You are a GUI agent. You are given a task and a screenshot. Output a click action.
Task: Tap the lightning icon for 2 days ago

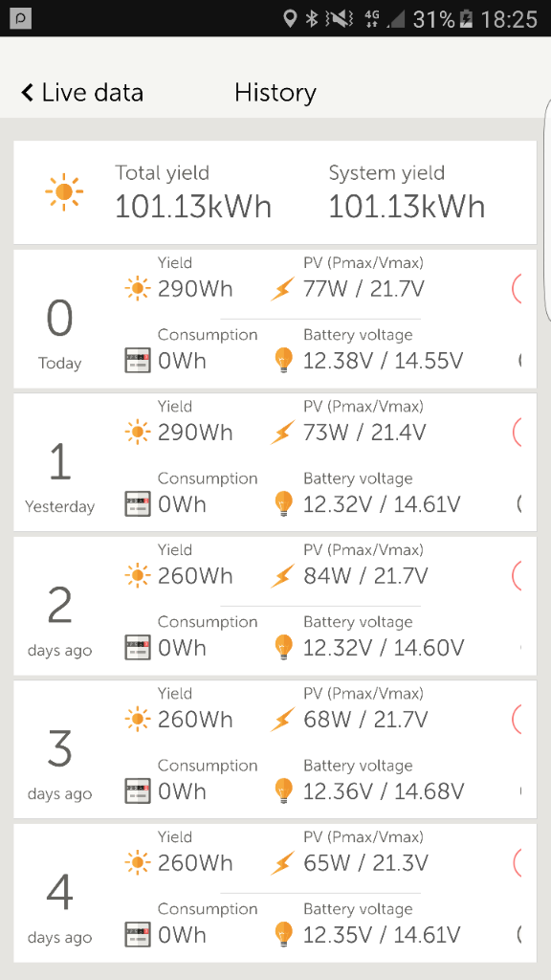click(282, 576)
